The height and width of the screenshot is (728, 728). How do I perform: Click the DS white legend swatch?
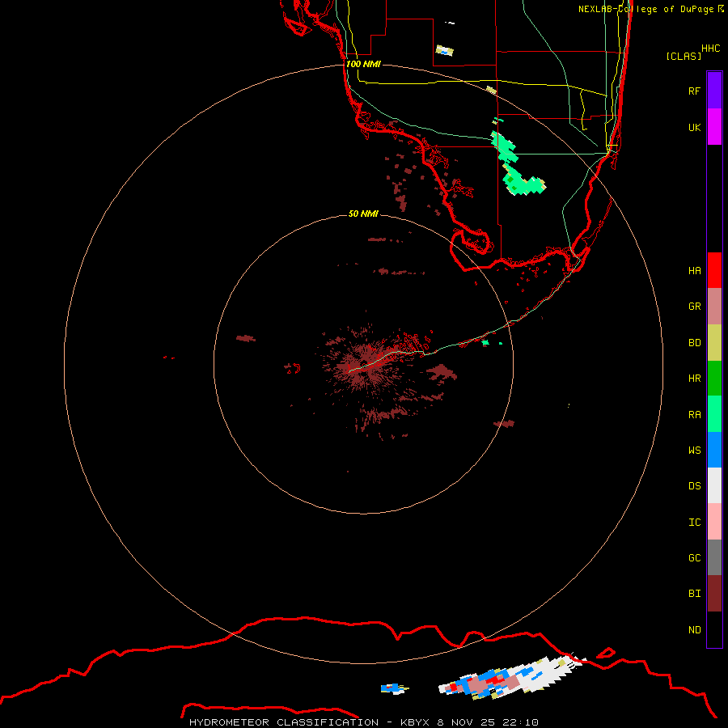pyautogui.click(x=714, y=485)
